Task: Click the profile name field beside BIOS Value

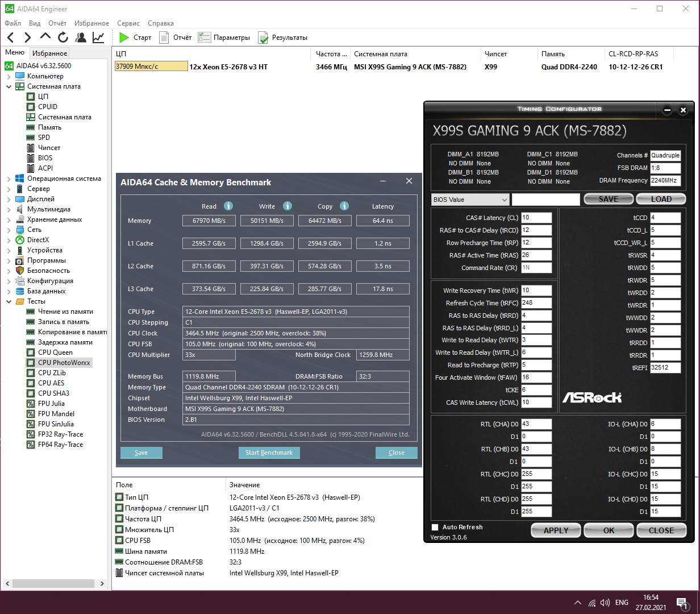Action: (x=546, y=200)
